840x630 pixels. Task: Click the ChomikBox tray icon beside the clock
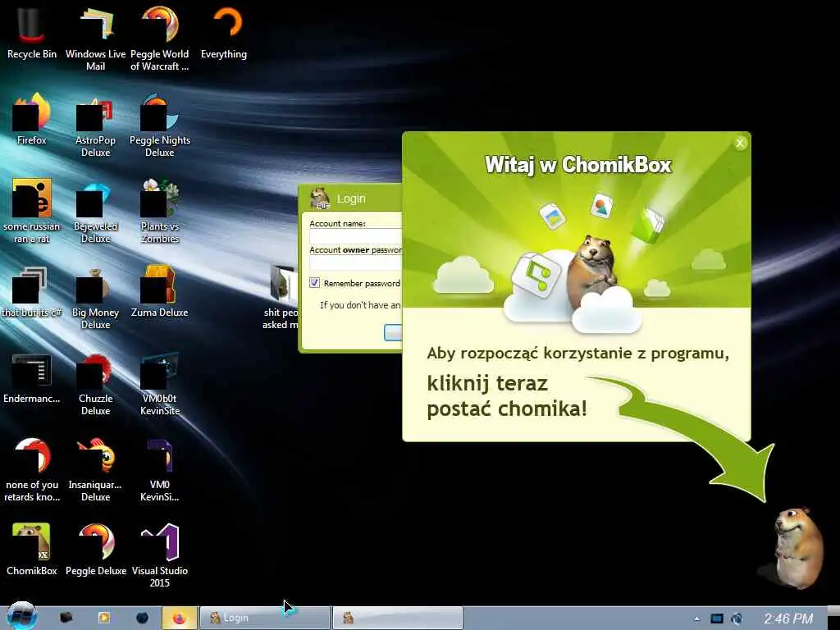point(737,619)
